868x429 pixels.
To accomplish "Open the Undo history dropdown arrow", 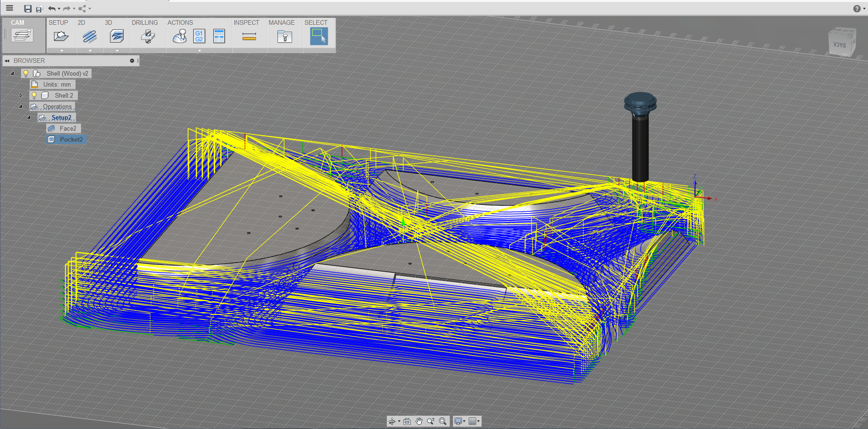I will pyautogui.click(x=59, y=9).
